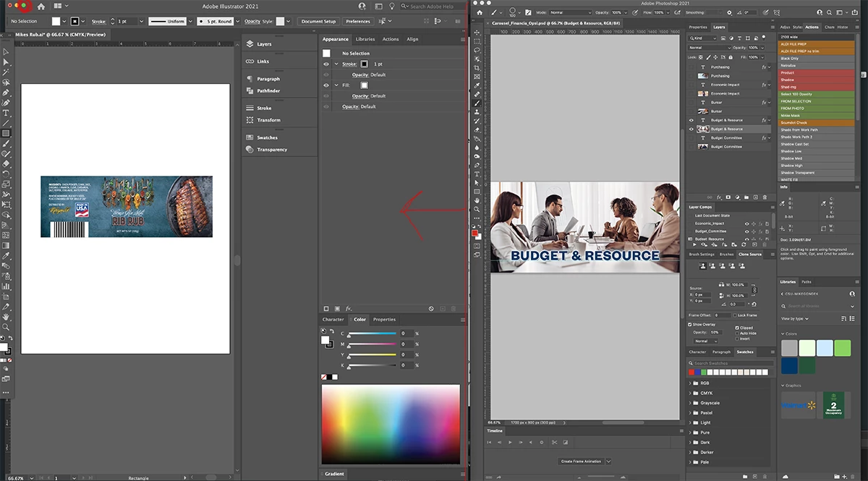
Task: Toggle Fill visibility eye in Appearance panel
Action: pos(326,85)
